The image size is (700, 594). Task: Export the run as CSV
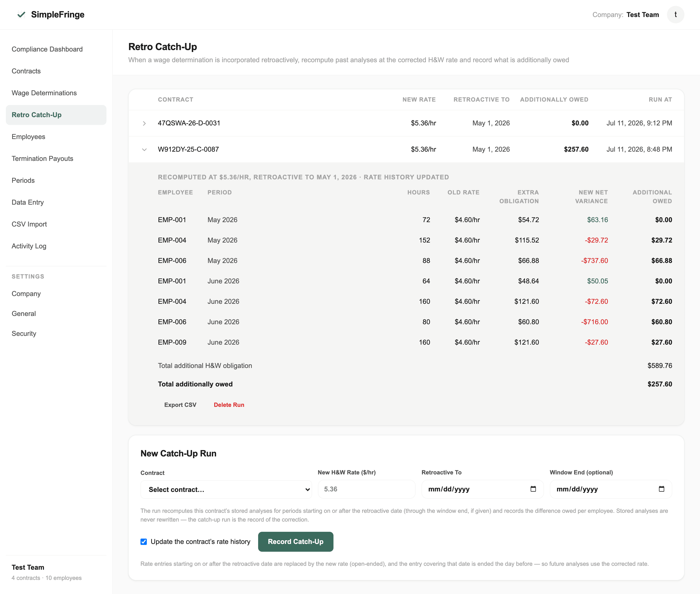tap(180, 405)
